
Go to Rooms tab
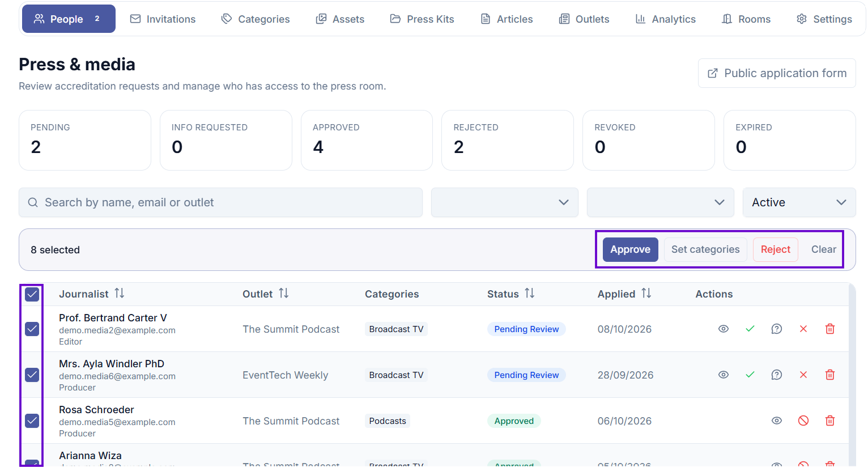[746, 19]
